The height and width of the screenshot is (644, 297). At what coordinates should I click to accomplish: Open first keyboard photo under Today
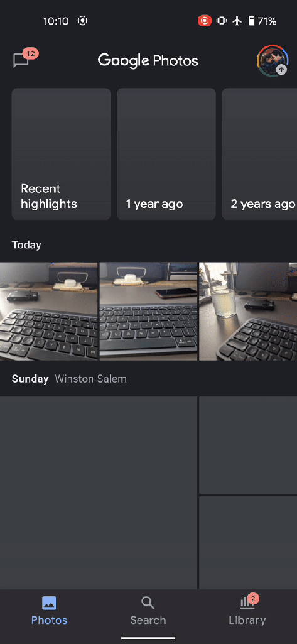(x=49, y=312)
